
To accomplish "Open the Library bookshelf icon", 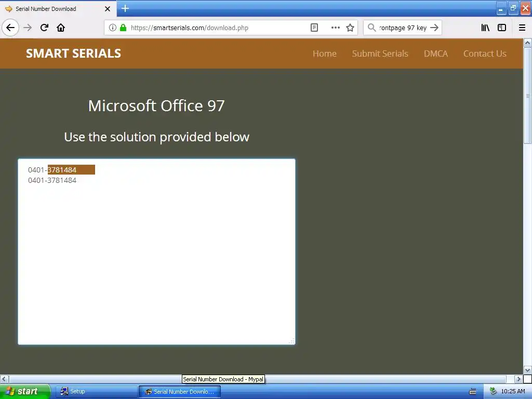I will [x=485, y=28].
